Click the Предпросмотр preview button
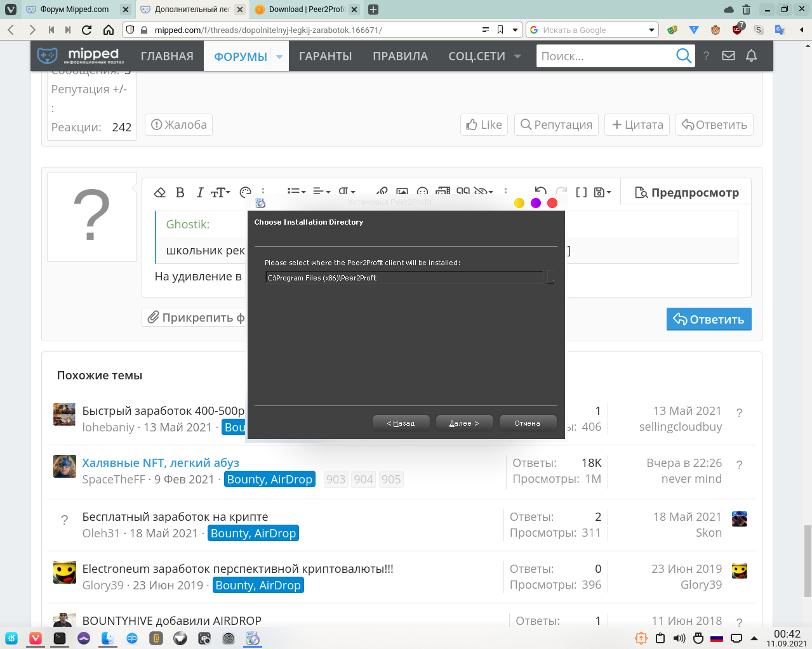 687,192
